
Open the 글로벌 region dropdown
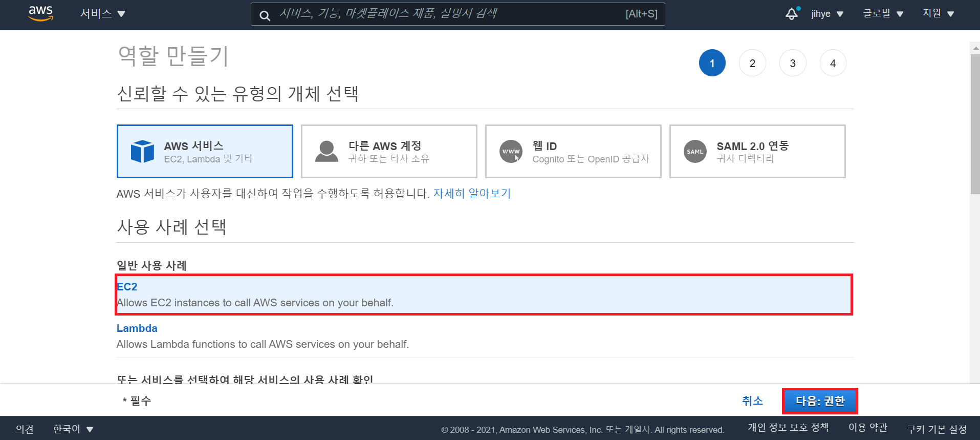click(x=883, y=14)
